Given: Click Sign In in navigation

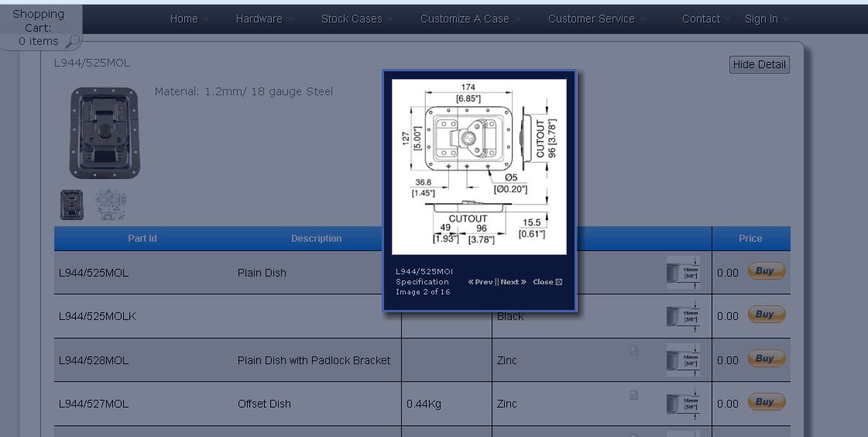Looking at the screenshot, I should 761,19.
